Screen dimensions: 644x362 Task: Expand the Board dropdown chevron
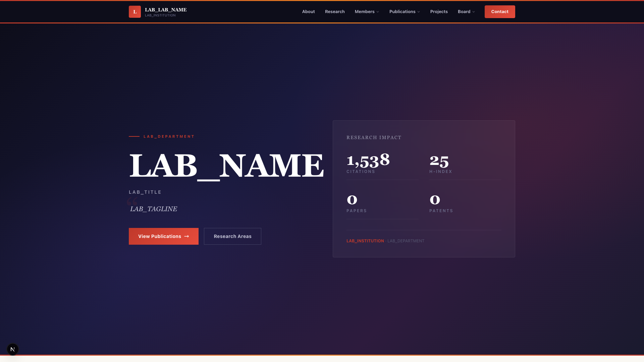point(474,12)
